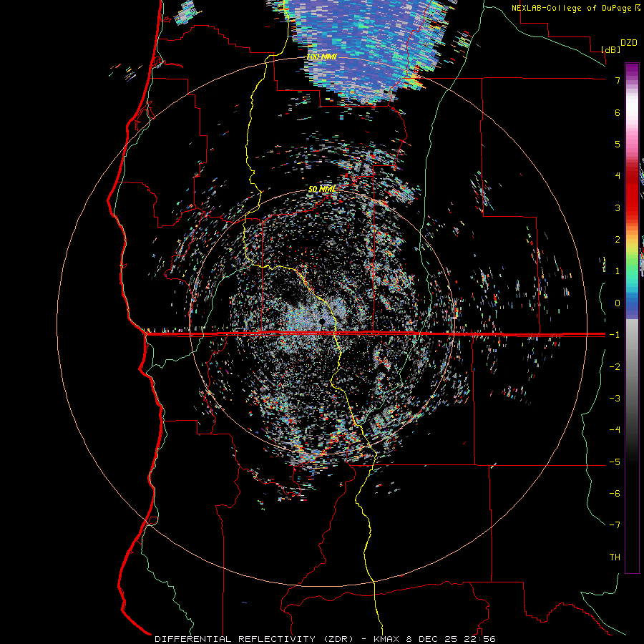The image size is (644, 644).
Task: Click the color scale value -2
Action: (615, 367)
